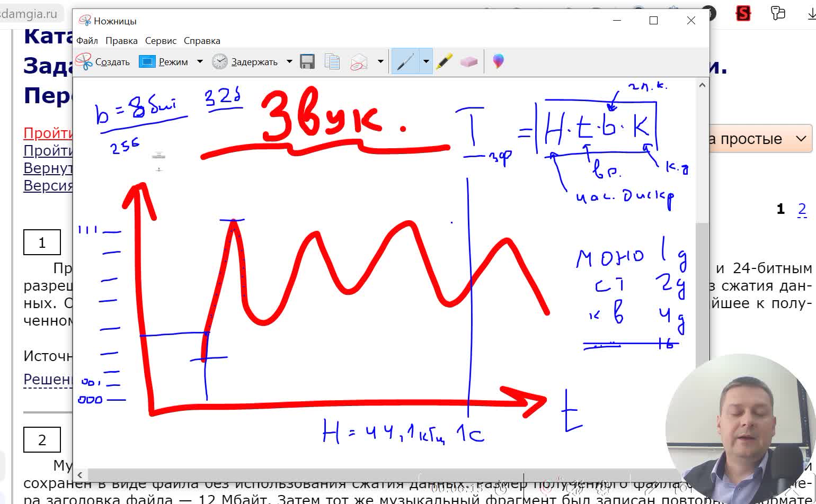Viewport: 816px width, 504px height.
Task: Click the vertical scrollbar up arrow
Action: point(702,85)
